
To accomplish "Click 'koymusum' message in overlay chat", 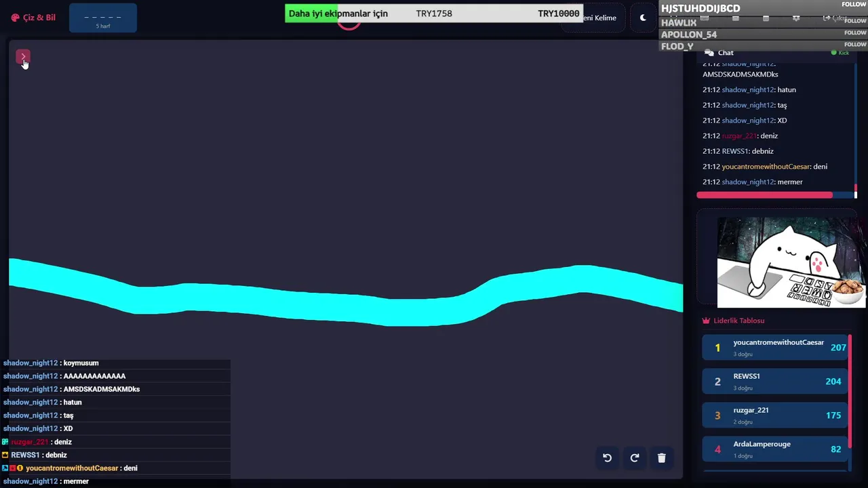I will [51, 363].
